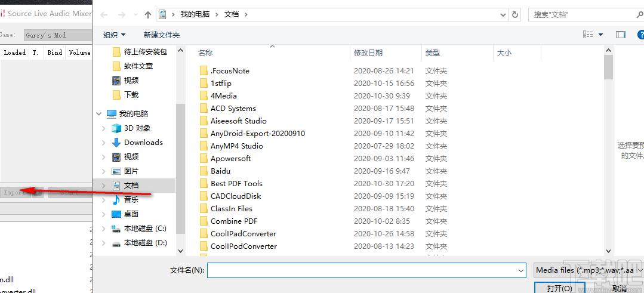Click 文档 in the address breadcrumb
The height and width of the screenshot is (293, 644).
(x=231, y=14)
